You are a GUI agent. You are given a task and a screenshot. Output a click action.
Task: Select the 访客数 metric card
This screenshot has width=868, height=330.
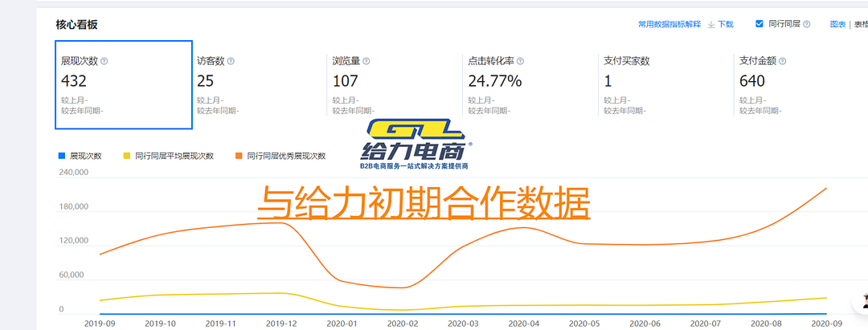coord(257,84)
